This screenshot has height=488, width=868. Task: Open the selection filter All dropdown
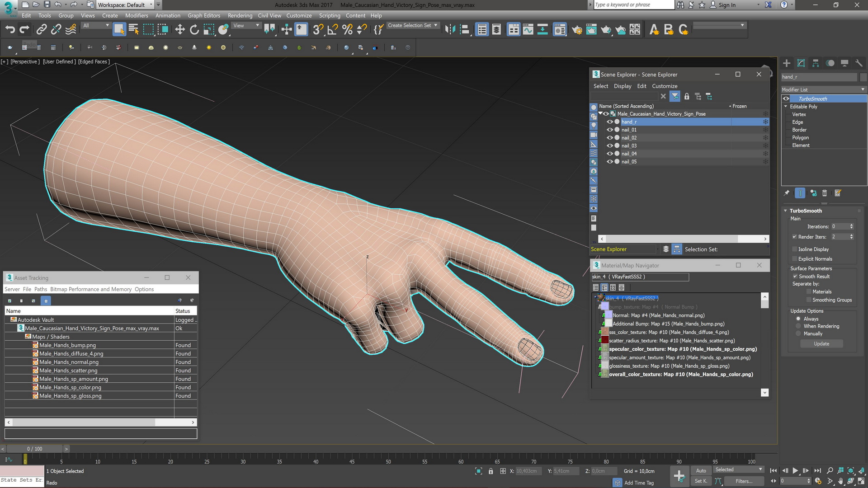[x=96, y=26]
